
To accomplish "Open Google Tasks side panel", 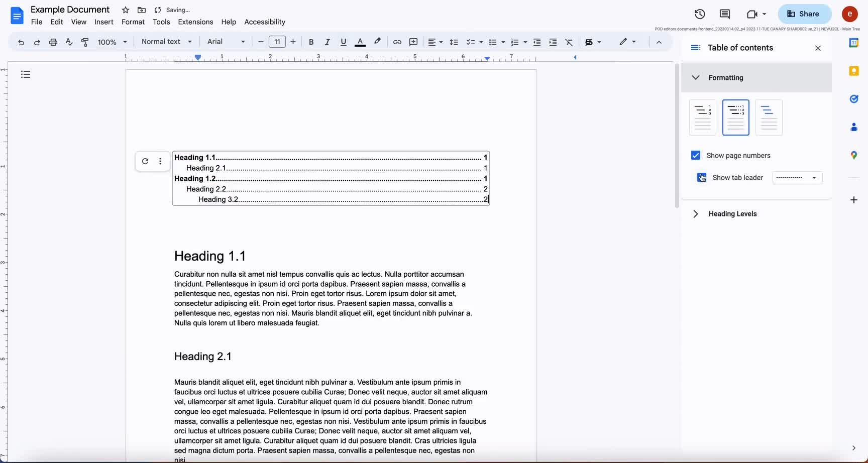I will point(853,99).
